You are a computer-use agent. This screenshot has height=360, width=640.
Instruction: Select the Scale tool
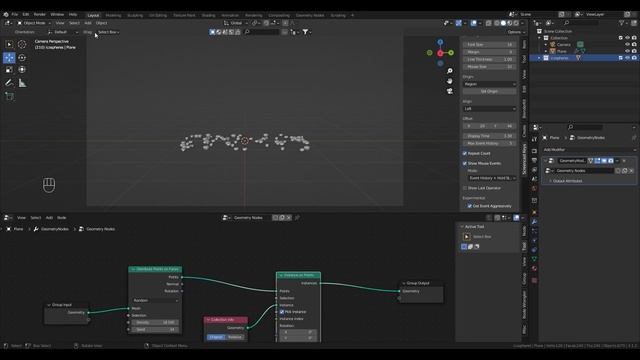coord(9,70)
